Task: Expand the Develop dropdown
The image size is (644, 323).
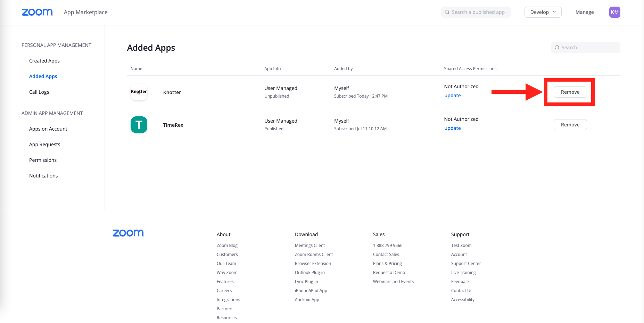Action: click(543, 12)
